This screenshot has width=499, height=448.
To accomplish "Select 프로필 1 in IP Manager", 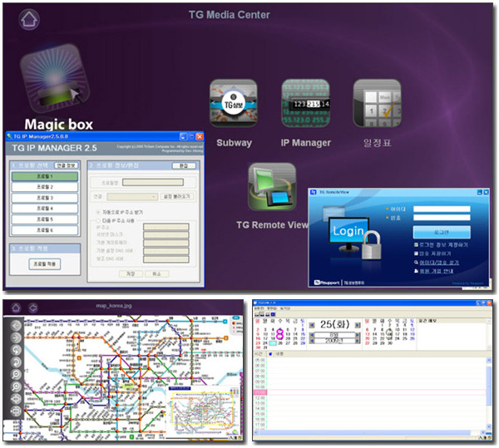I will pos(45,176).
